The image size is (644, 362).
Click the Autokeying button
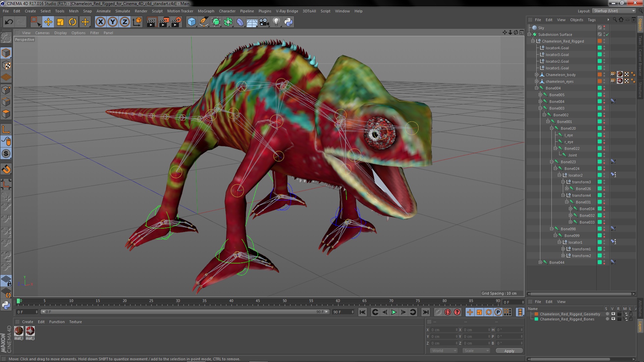(447, 312)
